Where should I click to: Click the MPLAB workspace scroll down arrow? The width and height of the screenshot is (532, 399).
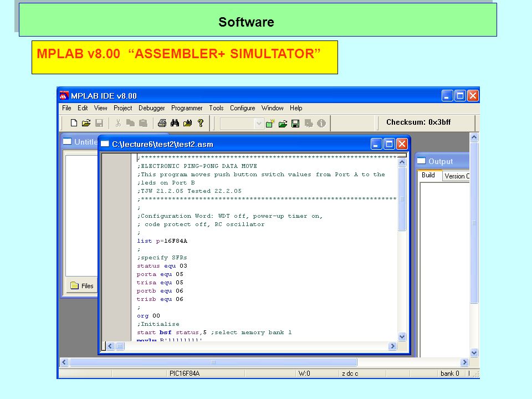pyautogui.click(x=474, y=353)
